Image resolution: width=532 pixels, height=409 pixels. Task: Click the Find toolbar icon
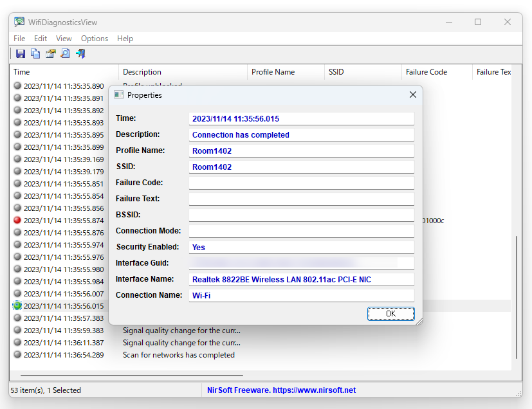(65, 53)
